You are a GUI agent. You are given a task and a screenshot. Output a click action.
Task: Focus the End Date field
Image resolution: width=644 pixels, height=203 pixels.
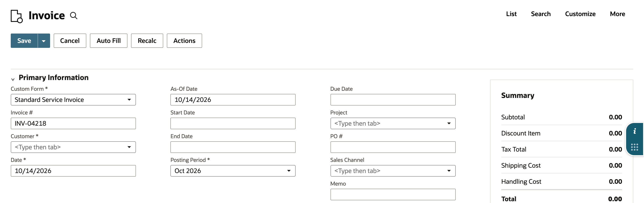[233, 147]
